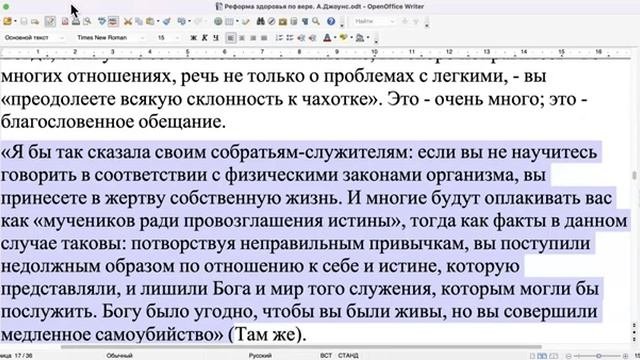
Task: Switch to single-page view layout
Action: click(x=532, y=356)
